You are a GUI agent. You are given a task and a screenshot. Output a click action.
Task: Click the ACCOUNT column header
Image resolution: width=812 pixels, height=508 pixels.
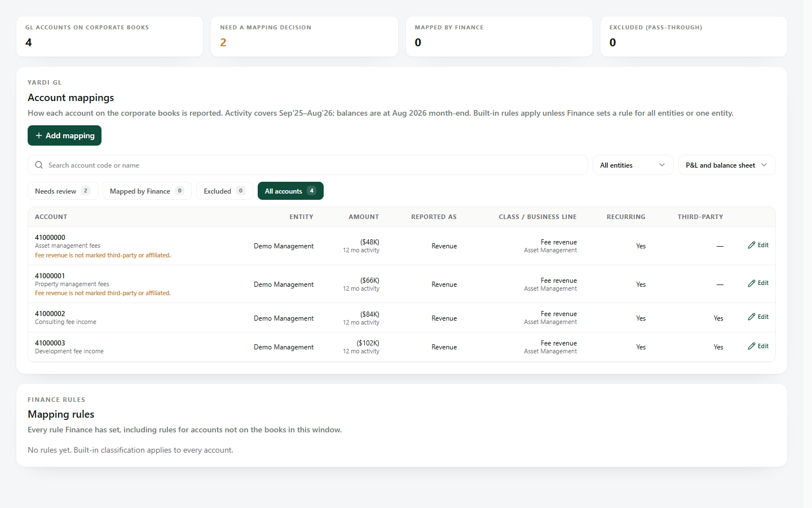click(x=51, y=217)
